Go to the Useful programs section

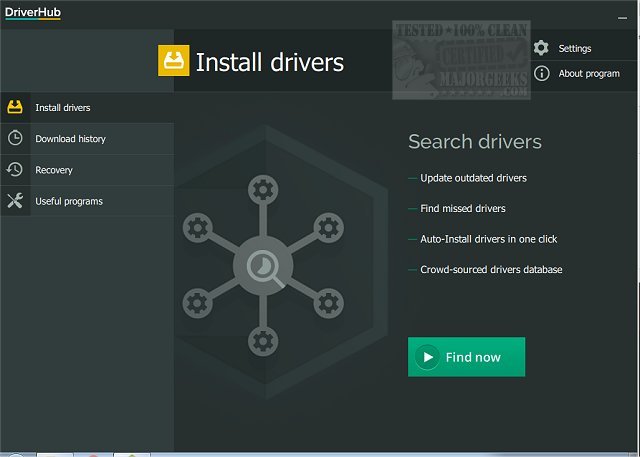point(69,201)
